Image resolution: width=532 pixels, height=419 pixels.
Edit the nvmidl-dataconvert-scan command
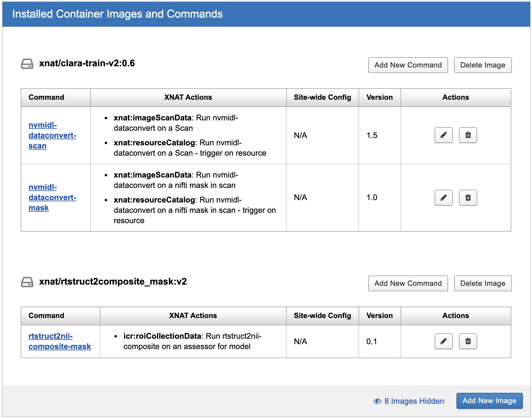(443, 135)
